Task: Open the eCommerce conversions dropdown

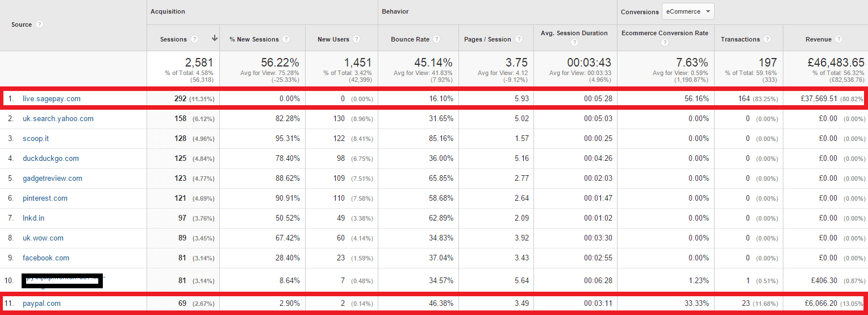Action: point(688,11)
